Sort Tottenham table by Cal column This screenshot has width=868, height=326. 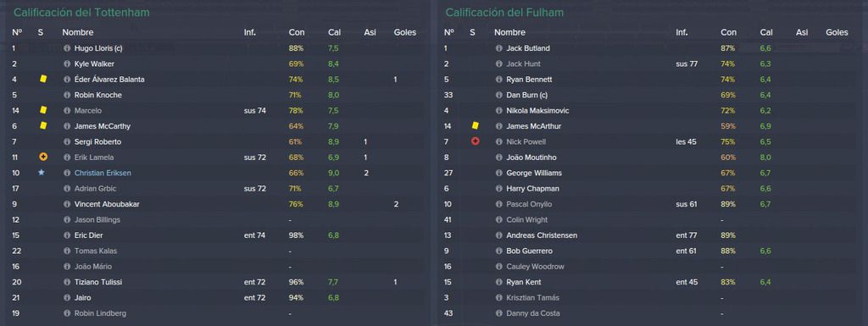(334, 32)
